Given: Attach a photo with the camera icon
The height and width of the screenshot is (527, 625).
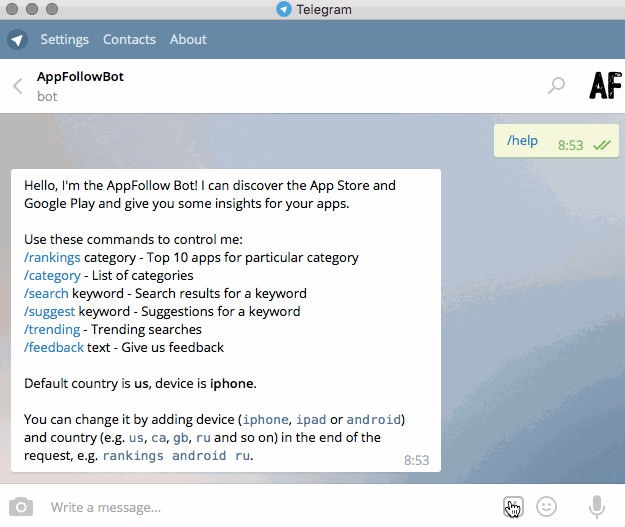Looking at the screenshot, I should pos(20,507).
